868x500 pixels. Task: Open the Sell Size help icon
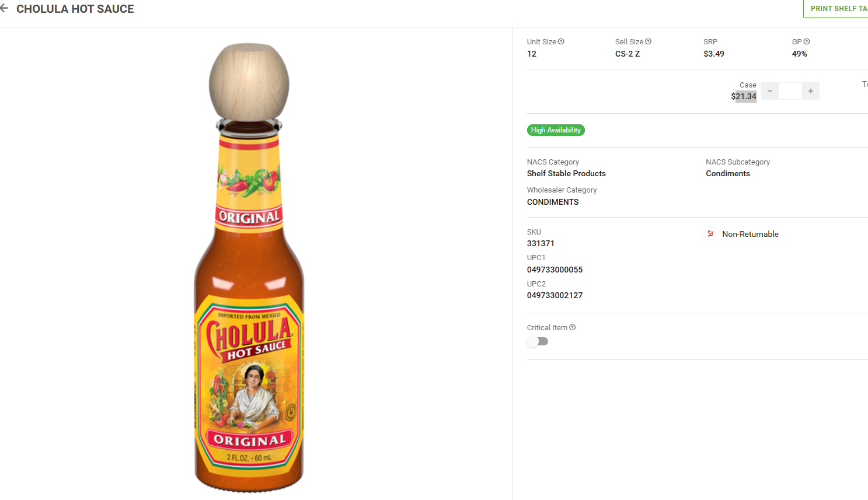(648, 41)
